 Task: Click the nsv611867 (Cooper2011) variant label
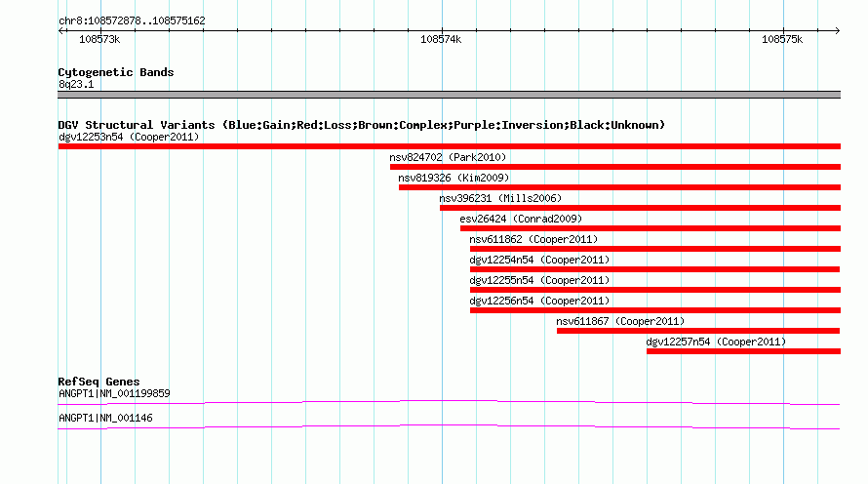620,321
